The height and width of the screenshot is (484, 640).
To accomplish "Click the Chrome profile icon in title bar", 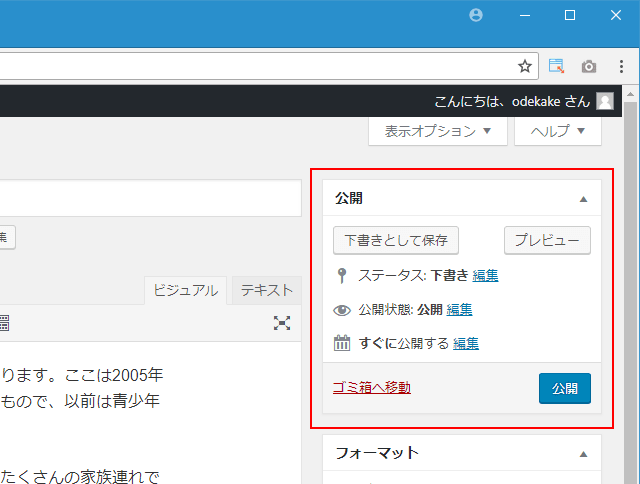I will point(476,15).
